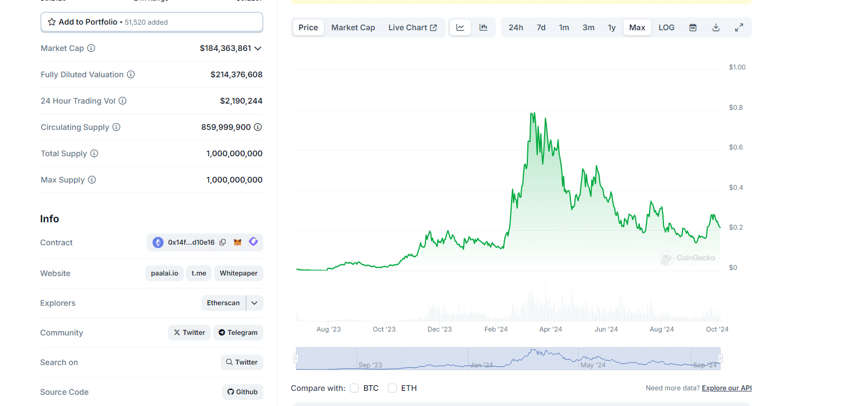Select 3m time range
The image size is (868, 406).
coord(588,27)
